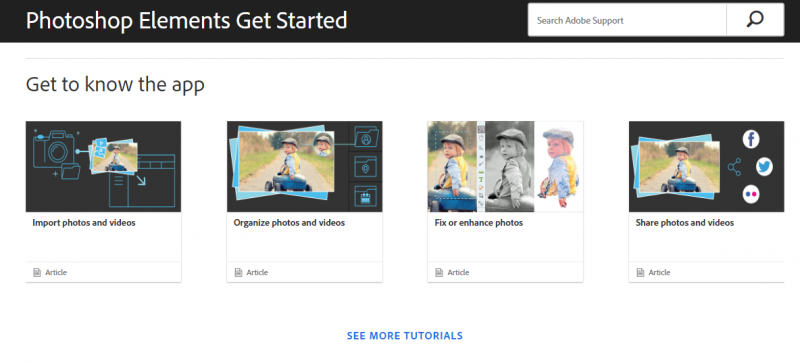Open the Import photos and videos thumbnail
Image resolution: width=800 pixels, height=363 pixels.
104,166
